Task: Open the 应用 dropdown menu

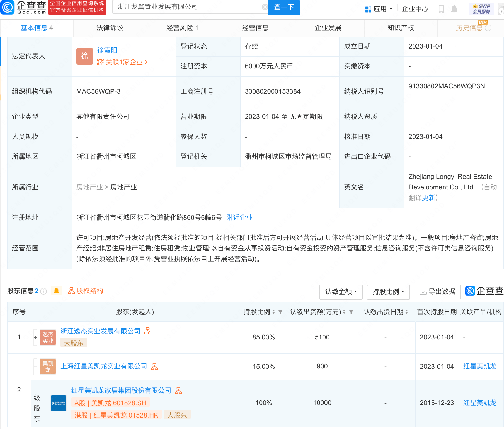Action: [379, 9]
